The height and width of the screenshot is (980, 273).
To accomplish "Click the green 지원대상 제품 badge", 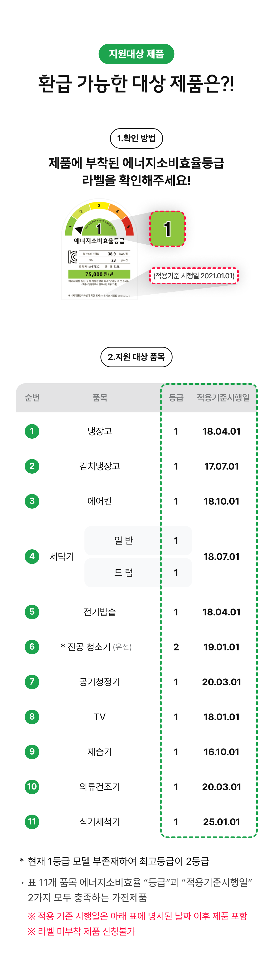I will [136, 54].
